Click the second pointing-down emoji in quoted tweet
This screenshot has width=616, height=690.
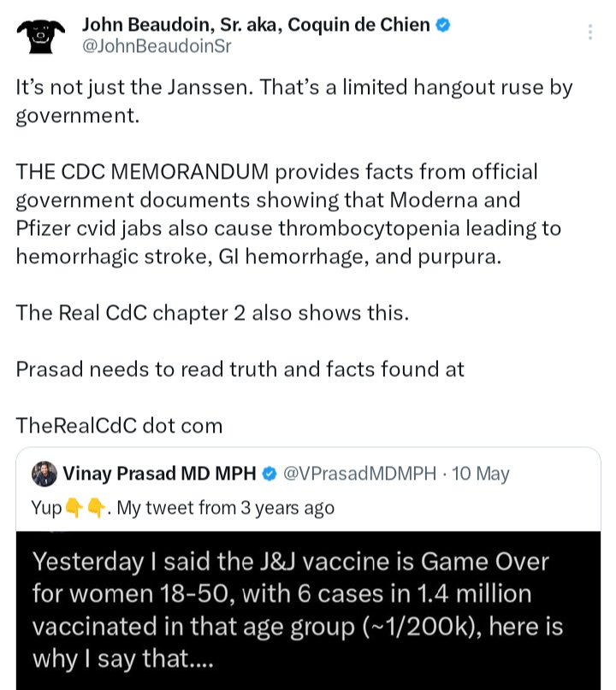tap(97, 509)
